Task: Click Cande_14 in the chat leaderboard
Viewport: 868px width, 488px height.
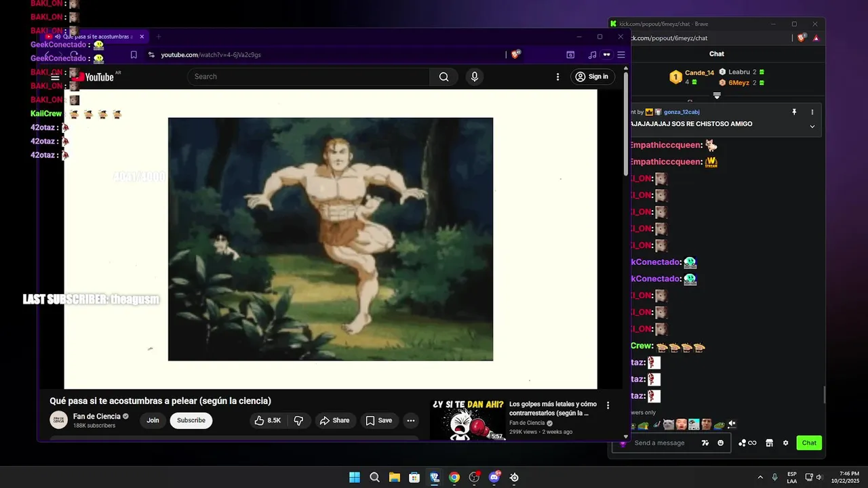Action: 699,73
